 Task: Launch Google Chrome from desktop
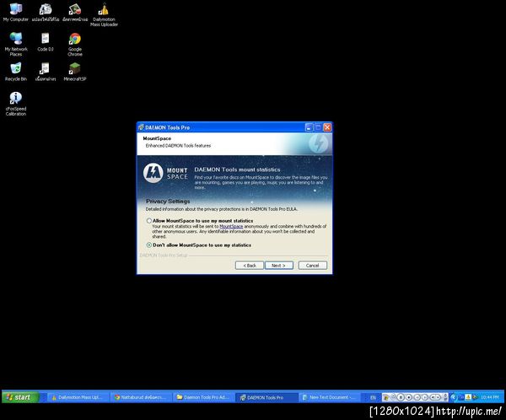point(75,44)
